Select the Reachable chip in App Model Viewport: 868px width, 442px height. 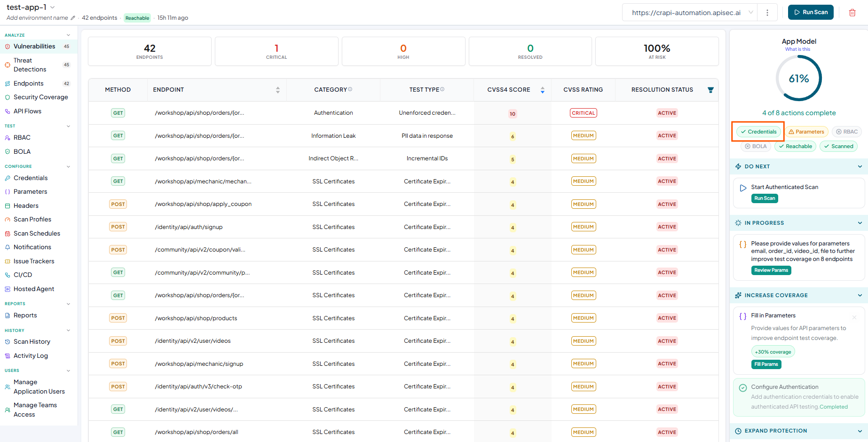pos(795,146)
